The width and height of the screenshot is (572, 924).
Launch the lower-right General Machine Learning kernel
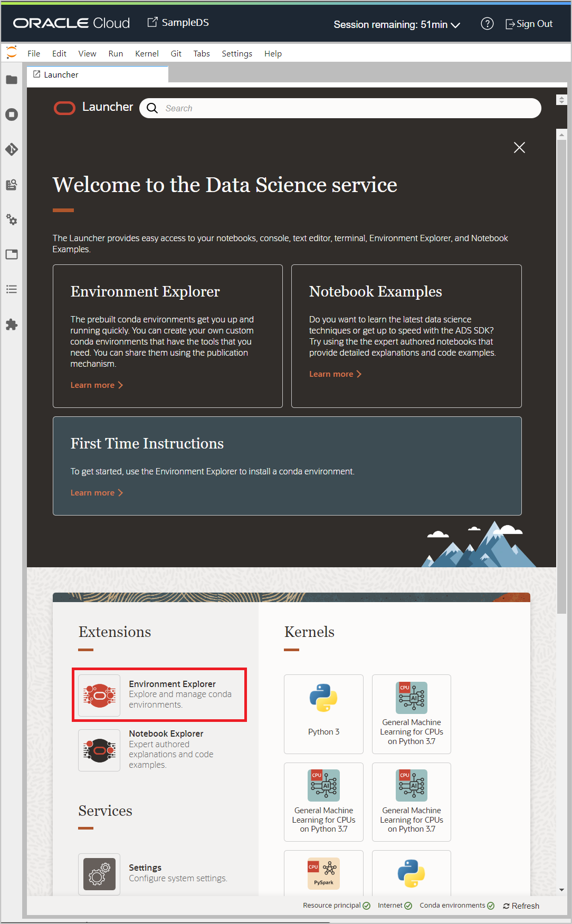coord(412,802)
